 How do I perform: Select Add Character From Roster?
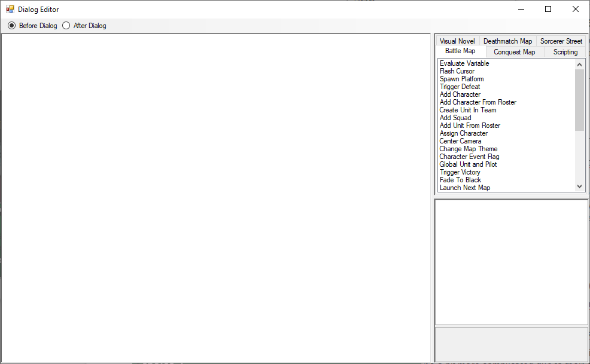478,102
